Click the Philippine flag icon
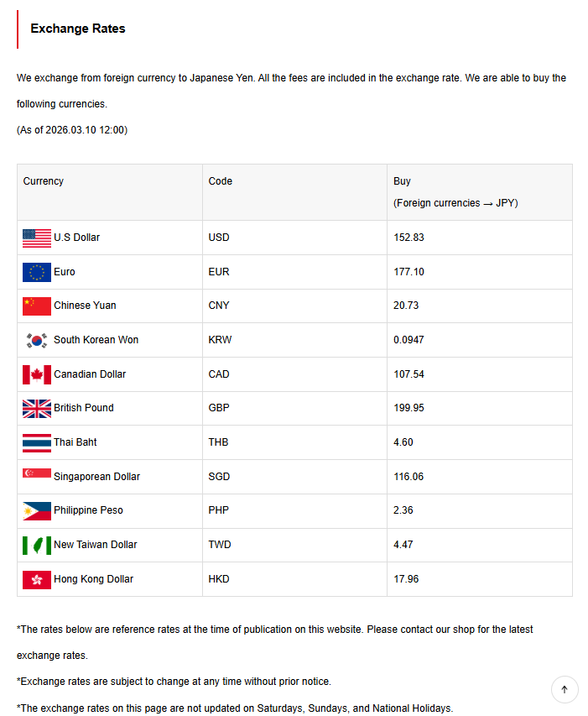 [37, 510]
